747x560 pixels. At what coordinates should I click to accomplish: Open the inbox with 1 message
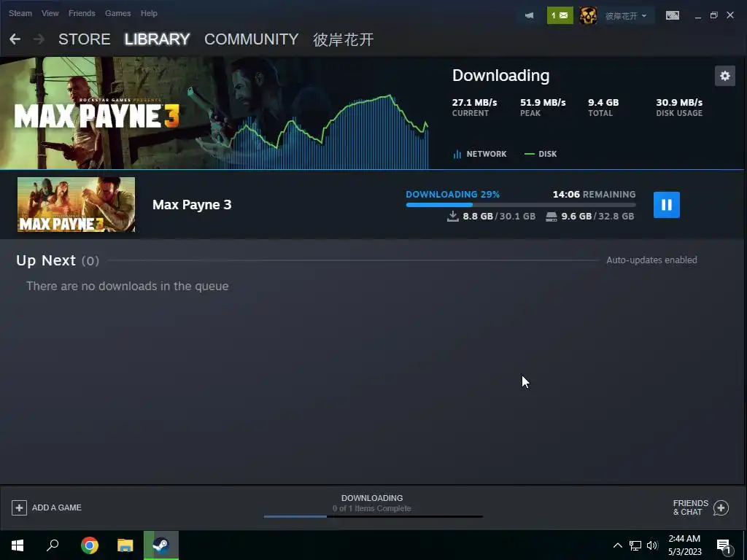coord(560,16)
